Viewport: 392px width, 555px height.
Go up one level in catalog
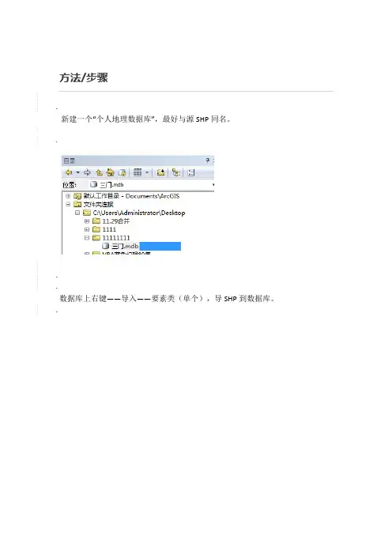[x=99, y=172]
